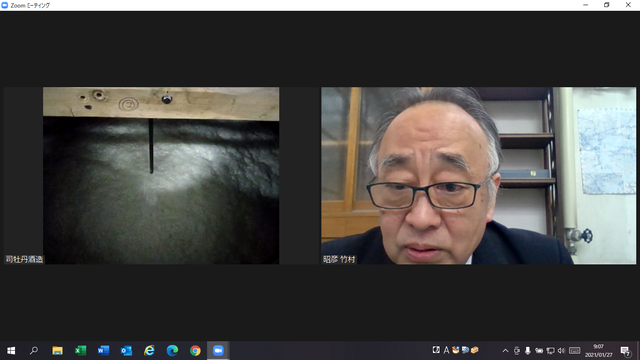The image size is (640, 360).
Task: Open File Explorer from the taskbar
Action: pyautogui.click(x=57, y=351)
